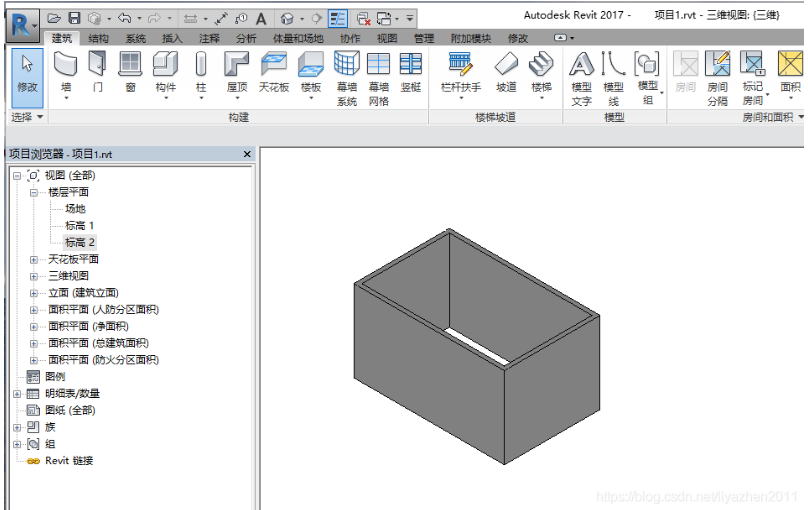Open the 标高 1 floor plan
The width and height of the screenshot is (808, 510).
click(x=79, y=226)
